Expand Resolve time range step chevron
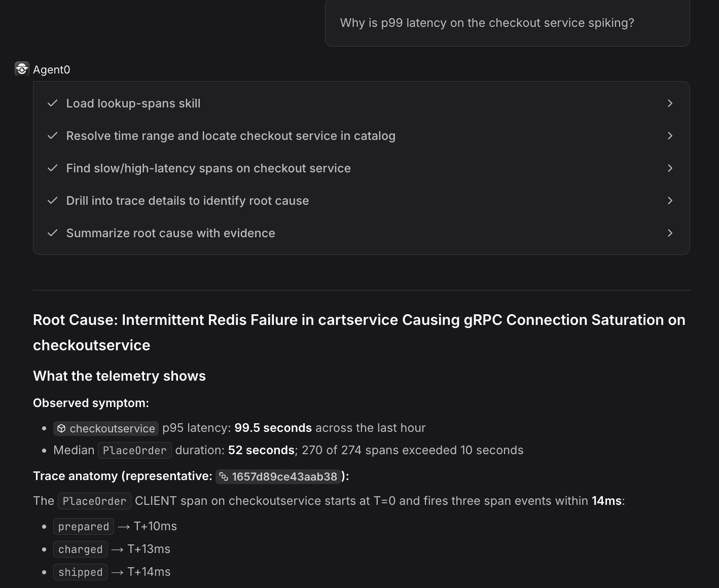The height and width of the screenshot is (588, 719). click(670, 136)
